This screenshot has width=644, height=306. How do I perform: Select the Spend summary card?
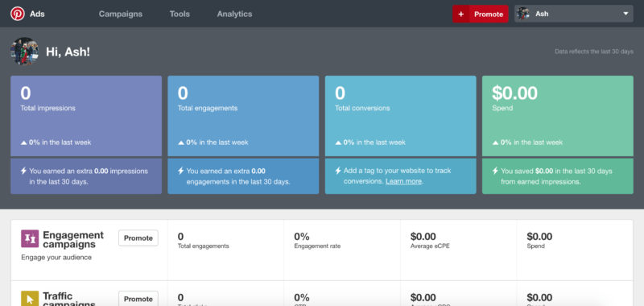coord(558,116)
